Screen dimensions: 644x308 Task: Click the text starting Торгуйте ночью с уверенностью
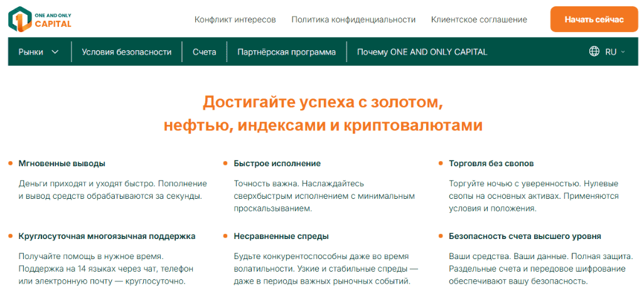[x=534, y=196]
